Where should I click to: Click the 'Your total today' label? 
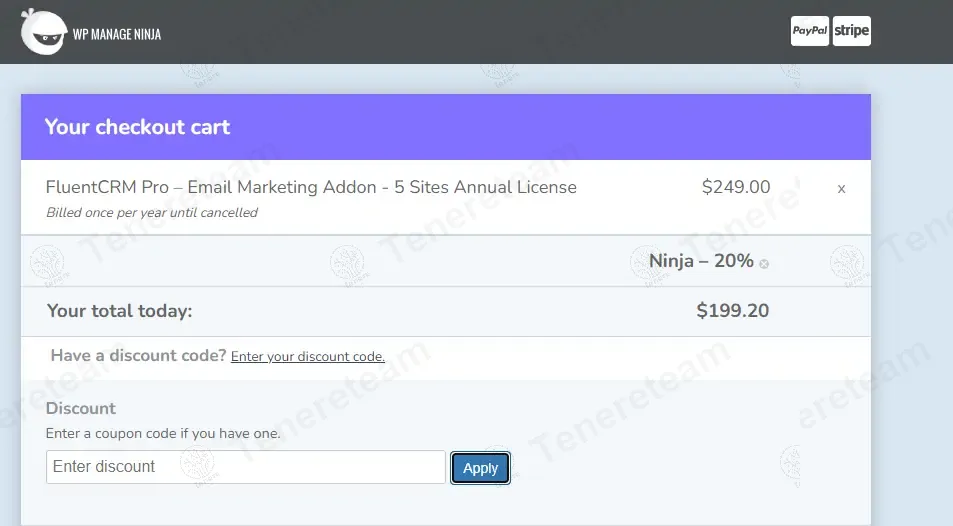click(119, 311)
